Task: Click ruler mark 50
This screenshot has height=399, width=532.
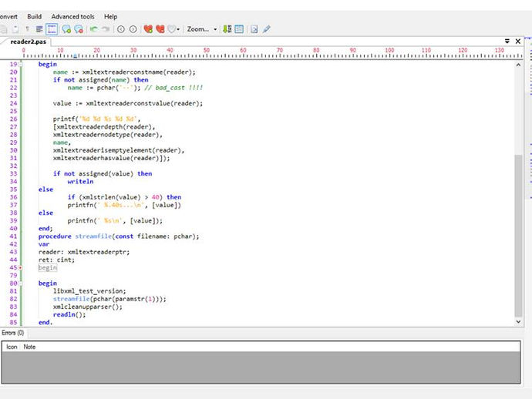Action: tap(207, 50)
